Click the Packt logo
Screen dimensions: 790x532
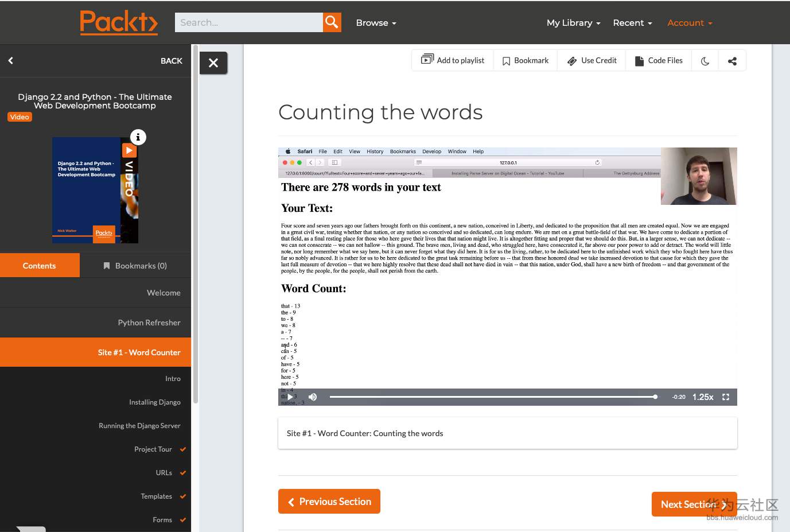(x=119, y=23)
